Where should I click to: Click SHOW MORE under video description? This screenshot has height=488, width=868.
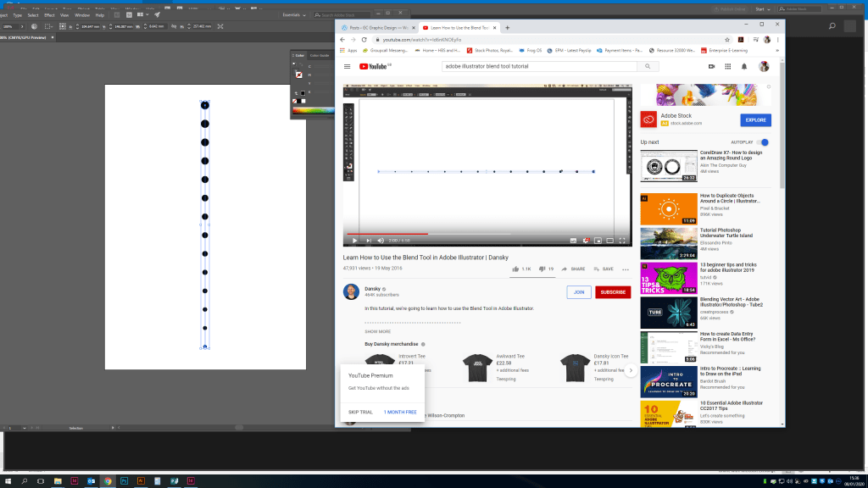378,331
